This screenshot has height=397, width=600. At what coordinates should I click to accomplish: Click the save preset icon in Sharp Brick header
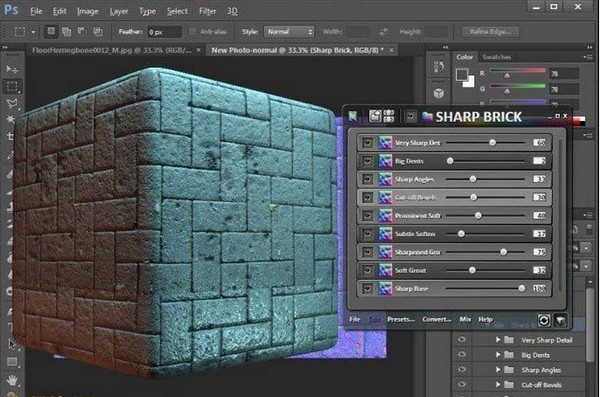click(x=374, y=116)
